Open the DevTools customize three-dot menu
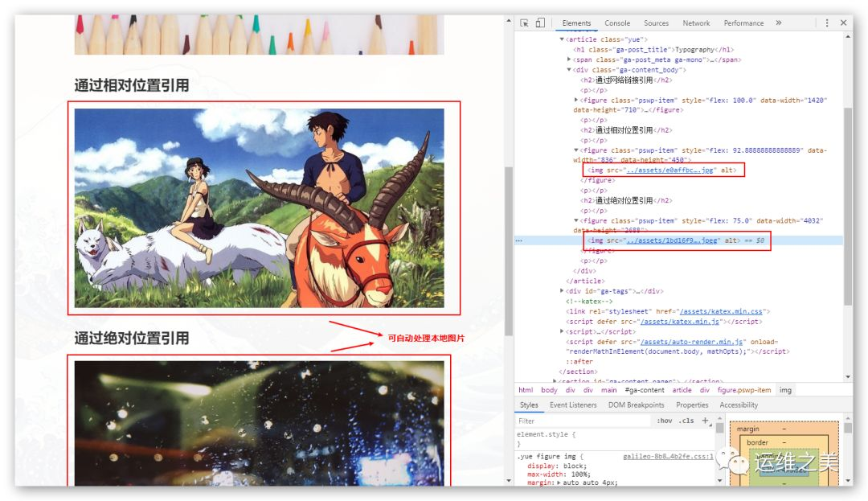The image size is (868, 501). pos(827,23)
